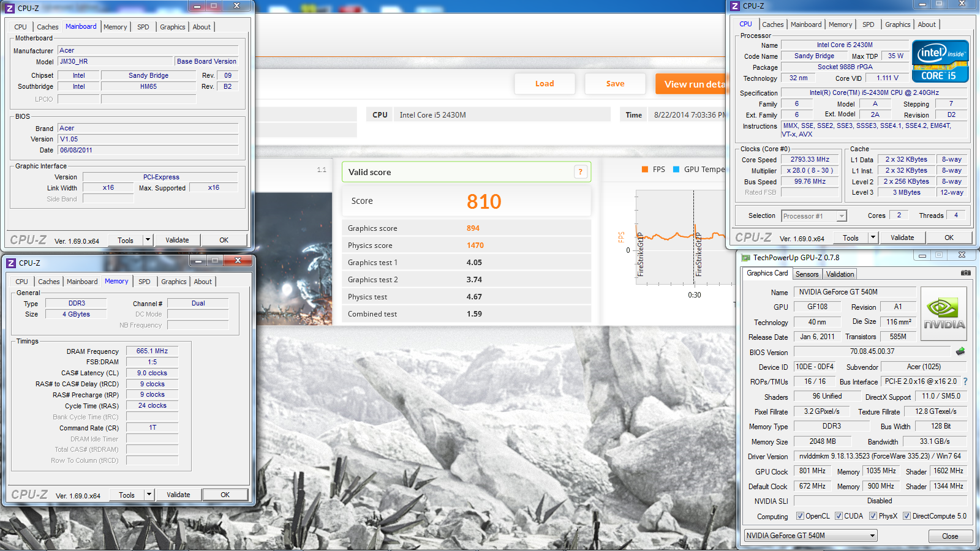The width and height of the screenshot is (980, 551).
Task: Click the CPU-Z title icon of Mainboard window
Action: coord(10,8)
